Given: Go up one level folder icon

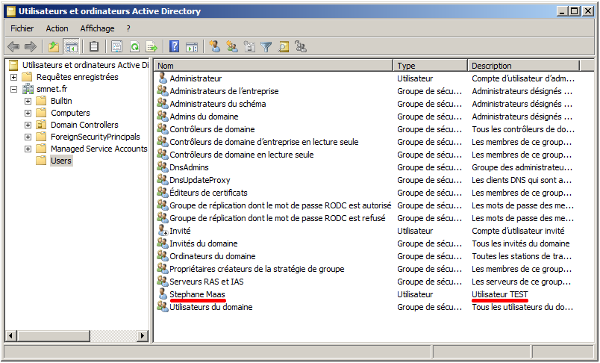Looking at the screenshot, I should (54, 47).
